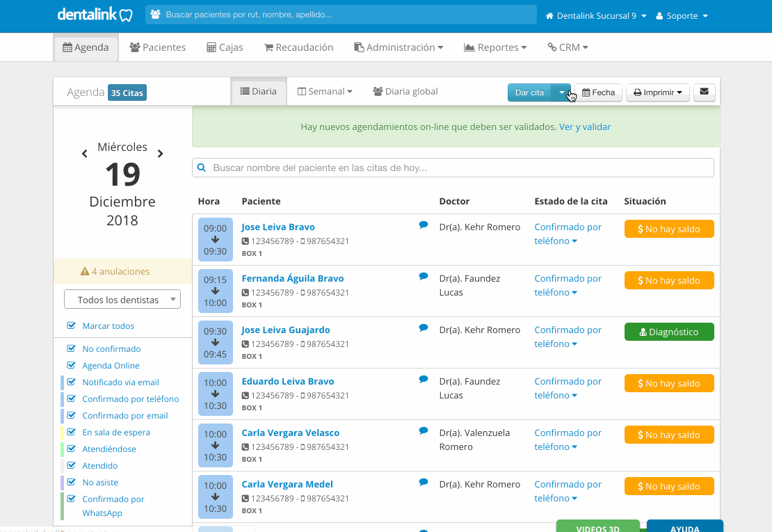Open the Todos los dentistas dropdown

click(122, 300)
